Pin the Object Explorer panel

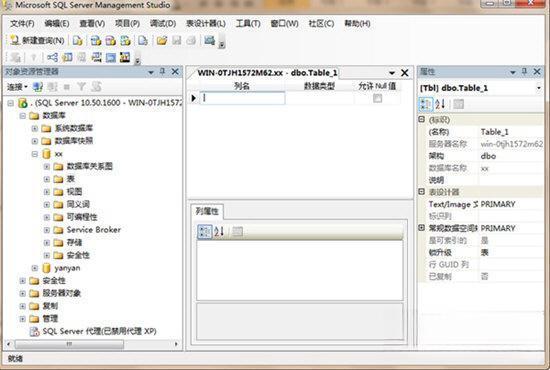point(162,72)
